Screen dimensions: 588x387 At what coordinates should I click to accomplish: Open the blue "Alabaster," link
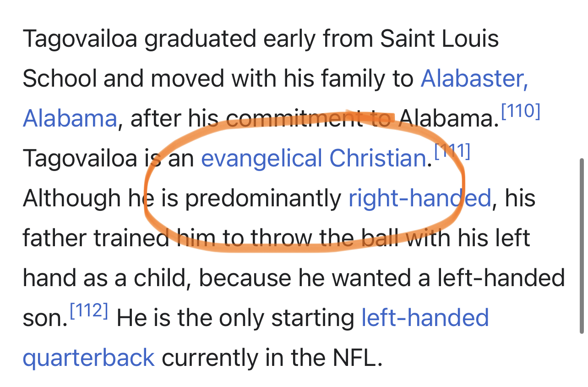click(x=474, y=79)
